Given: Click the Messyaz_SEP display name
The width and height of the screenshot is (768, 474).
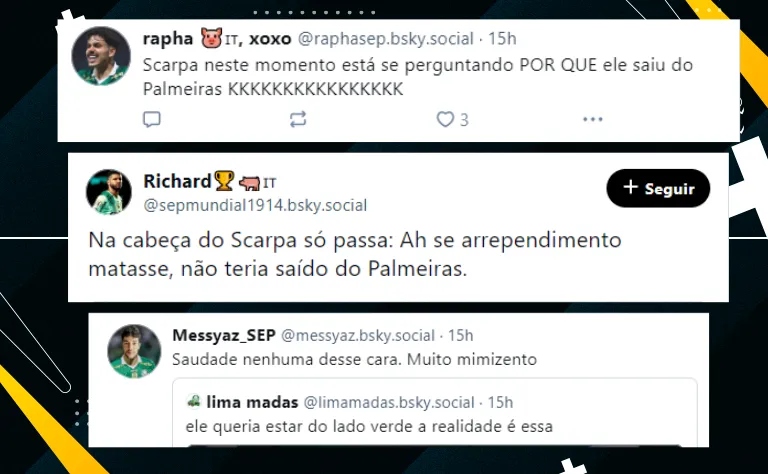Looking at the screenshot, I should point(224,335).
